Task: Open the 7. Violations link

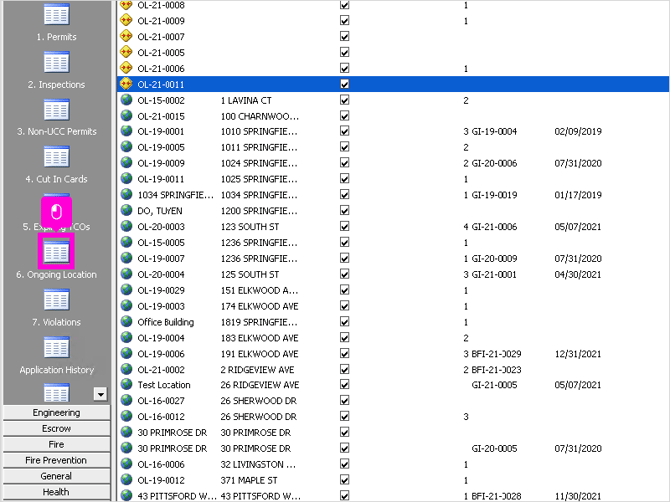Action: 56,322
